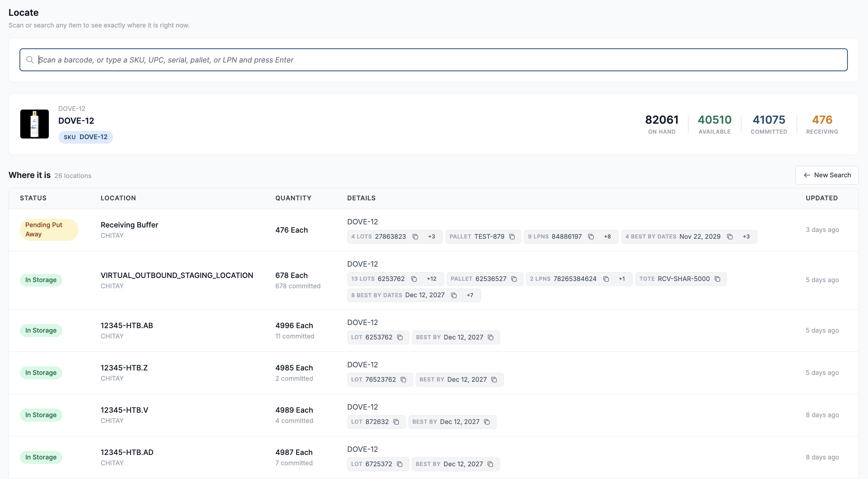Open the Receiving Buffer location
868x479 pixels.
129,225
